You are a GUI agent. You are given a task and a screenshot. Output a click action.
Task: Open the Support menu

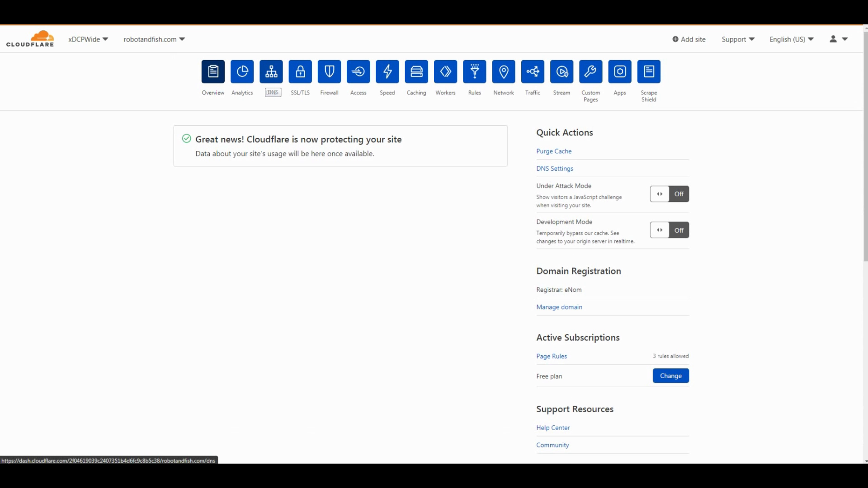click(738, 39)
